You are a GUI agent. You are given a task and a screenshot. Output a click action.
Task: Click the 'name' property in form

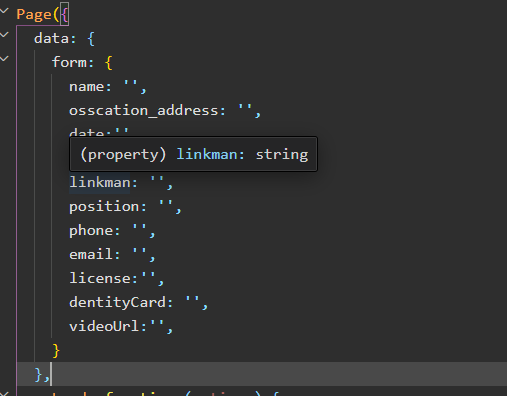tap(86, 87)
